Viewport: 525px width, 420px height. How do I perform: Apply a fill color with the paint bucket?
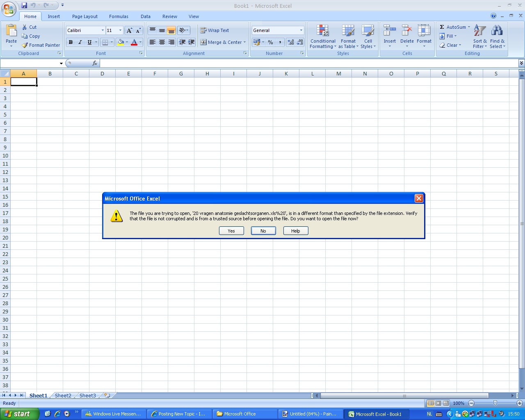(121, 42)
